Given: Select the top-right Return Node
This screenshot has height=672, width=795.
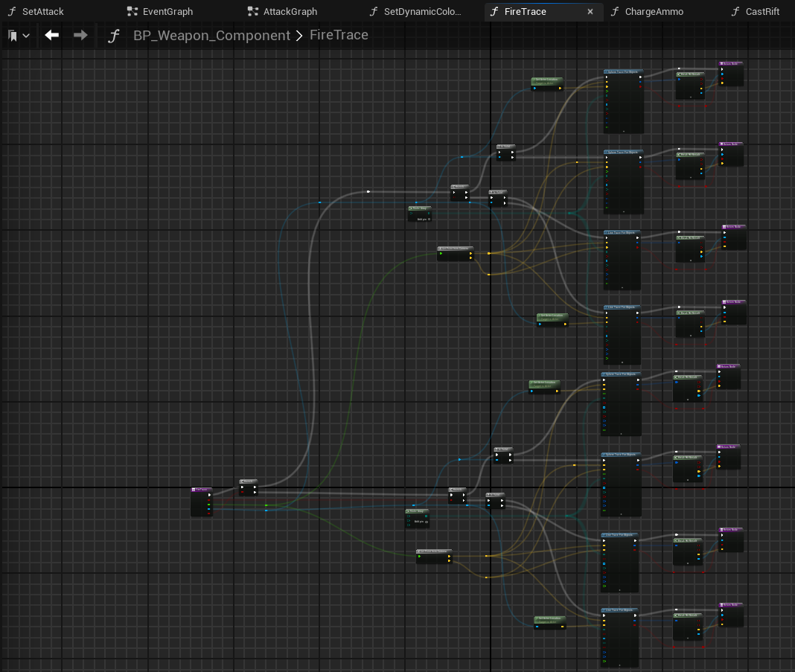Looking at the screenshot, I should pos(730,65).
